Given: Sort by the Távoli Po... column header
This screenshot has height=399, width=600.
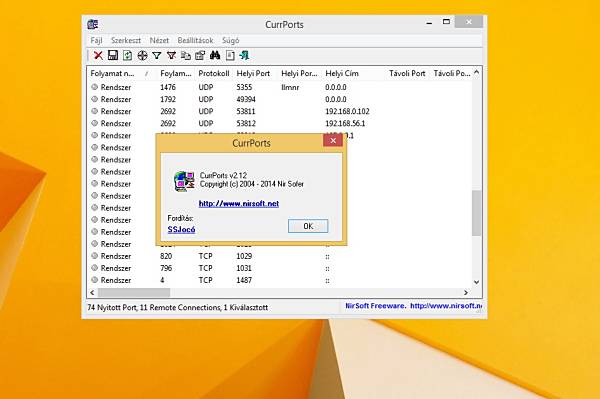Looking at the screenshot, I should tap(452, 73).
